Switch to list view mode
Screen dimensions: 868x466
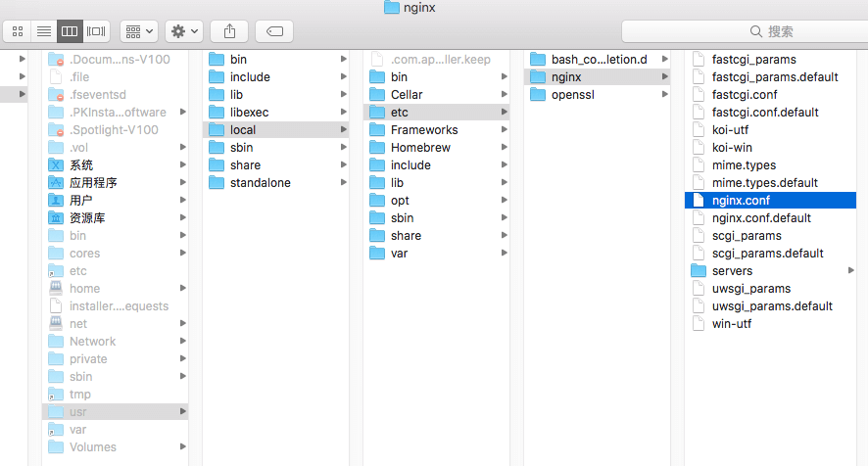[x=44, y=31]
